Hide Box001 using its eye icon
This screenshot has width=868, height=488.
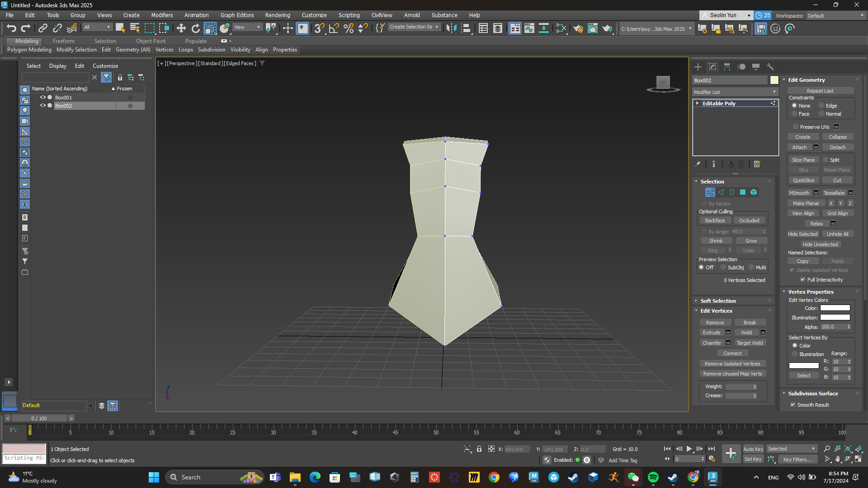click(43, 98)
